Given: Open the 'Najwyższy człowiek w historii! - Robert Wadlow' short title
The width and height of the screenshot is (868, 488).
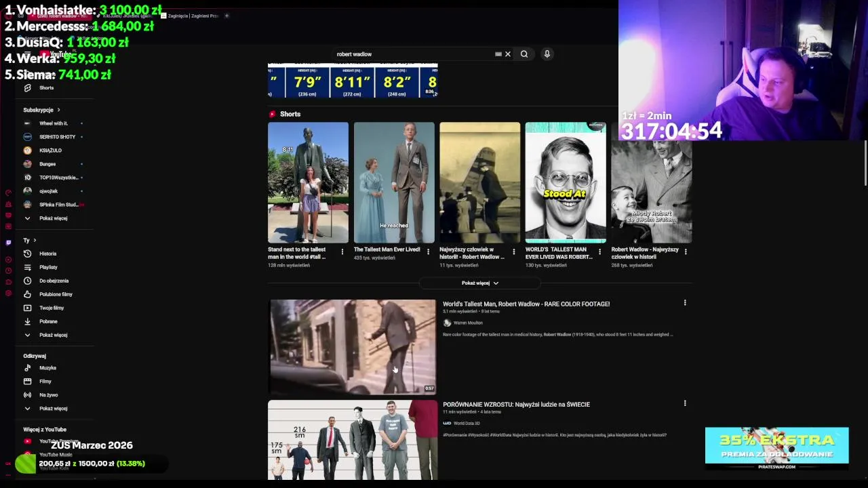Looking at the screenshot, I should point(472,253).
